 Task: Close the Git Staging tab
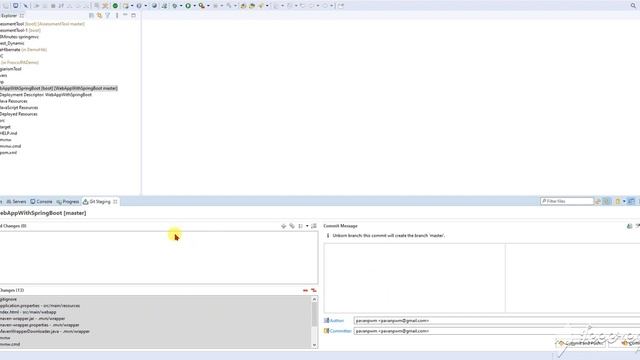115,202
